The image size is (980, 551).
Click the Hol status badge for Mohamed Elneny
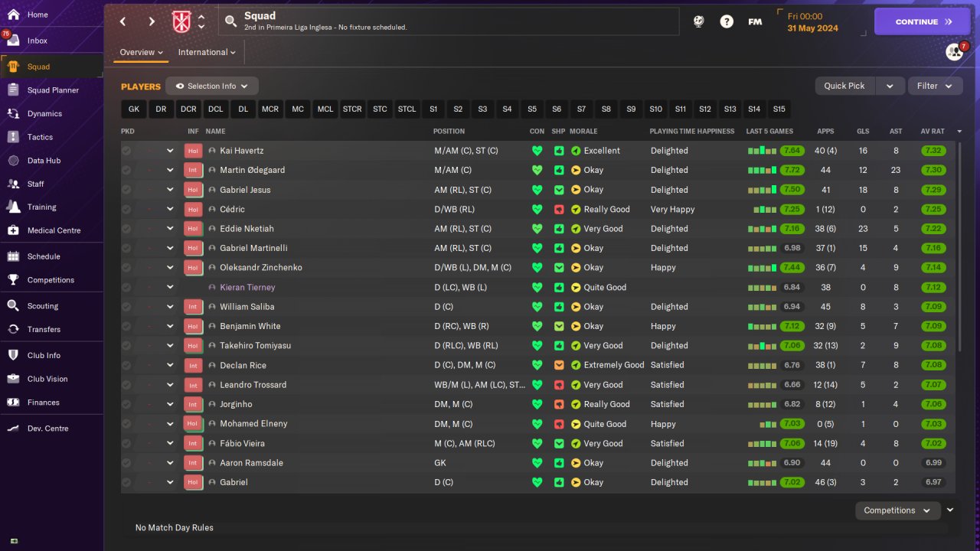[x=193, y=424]
